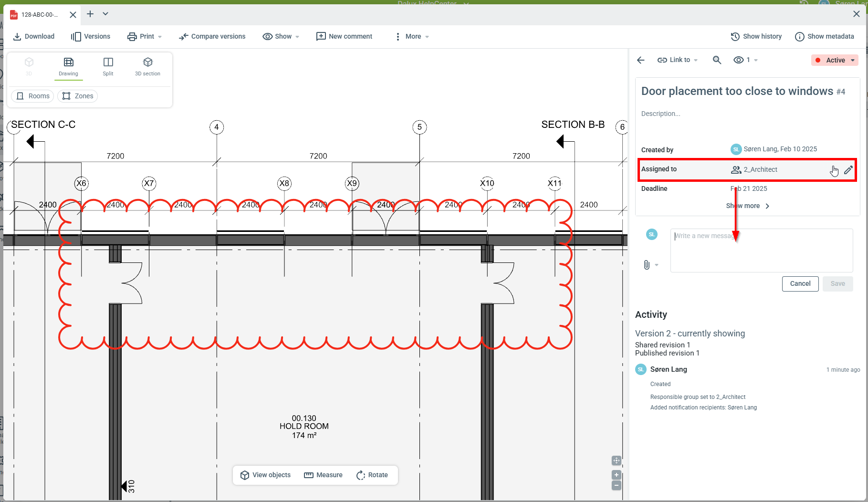Toggle the watchers eye icon
The height and width of the screenshot is (502, 868).
(x=739, y=60)
